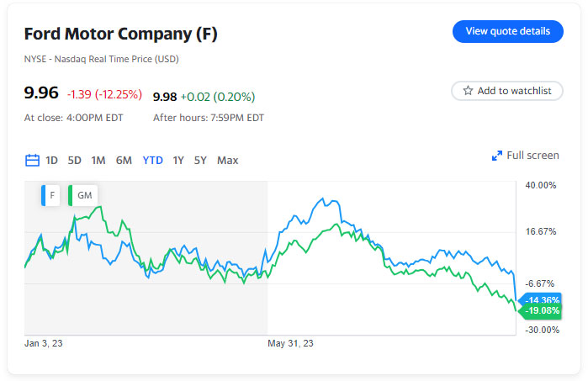
Task: Open the calendar date range picker
Action: click(x=33, y=160)
